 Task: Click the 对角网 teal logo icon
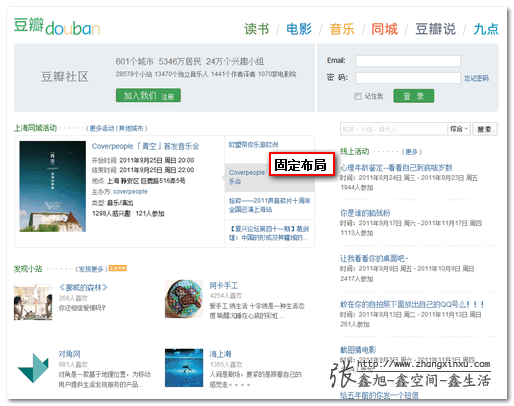33,368
